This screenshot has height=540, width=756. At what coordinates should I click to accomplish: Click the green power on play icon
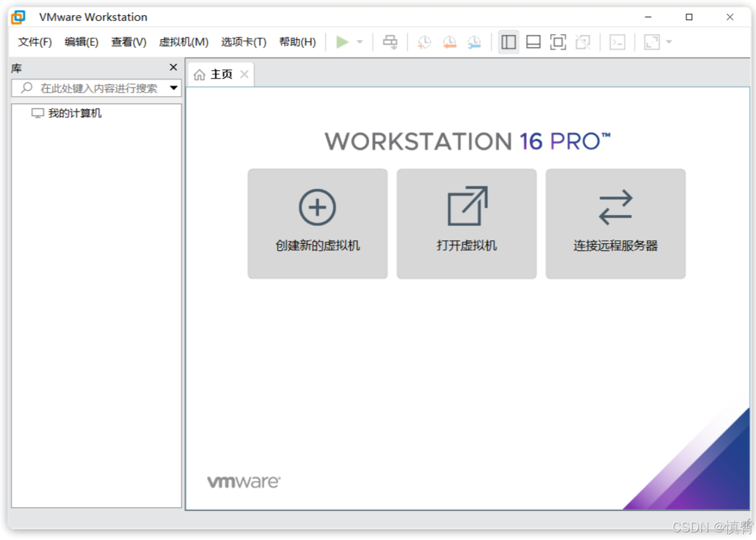point(342,42)
